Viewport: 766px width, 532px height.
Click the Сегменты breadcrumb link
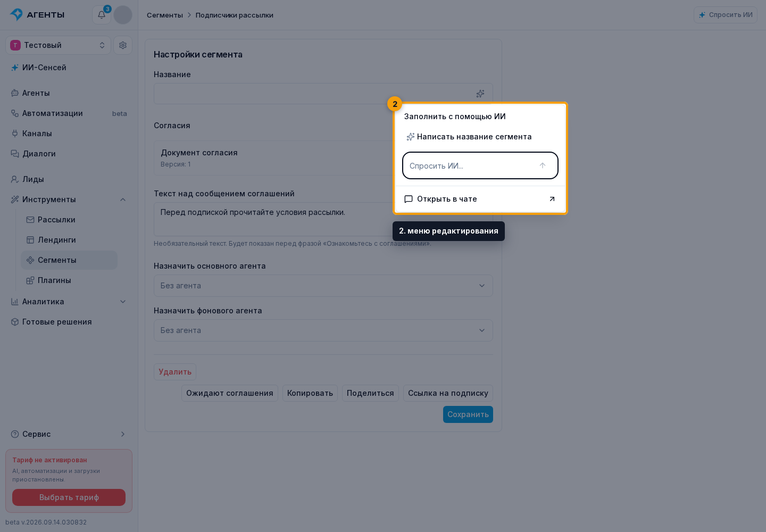(x=165, y=15)
